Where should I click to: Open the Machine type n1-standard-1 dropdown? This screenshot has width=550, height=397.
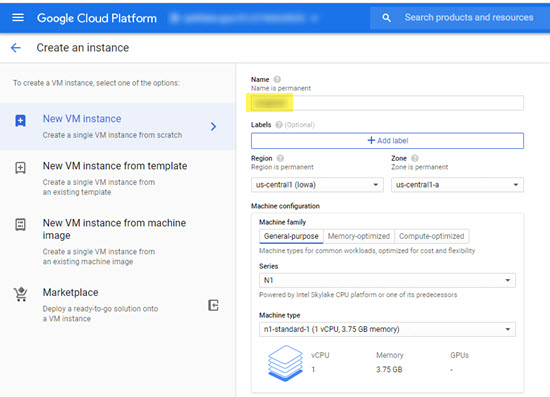click(x=387, y=329)
